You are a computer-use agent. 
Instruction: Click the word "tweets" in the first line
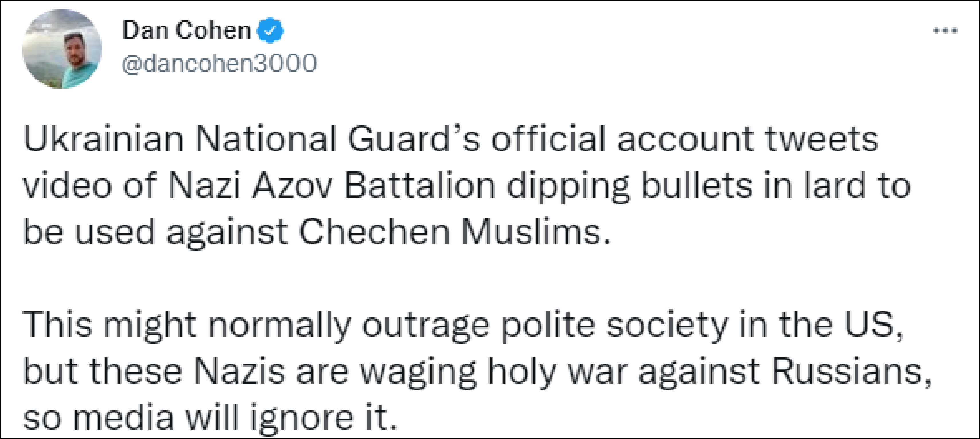point(821,139)
